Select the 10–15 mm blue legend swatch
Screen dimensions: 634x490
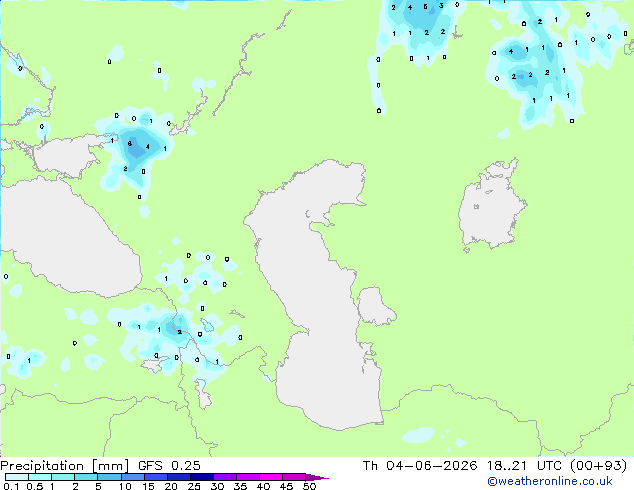(132, 477)
